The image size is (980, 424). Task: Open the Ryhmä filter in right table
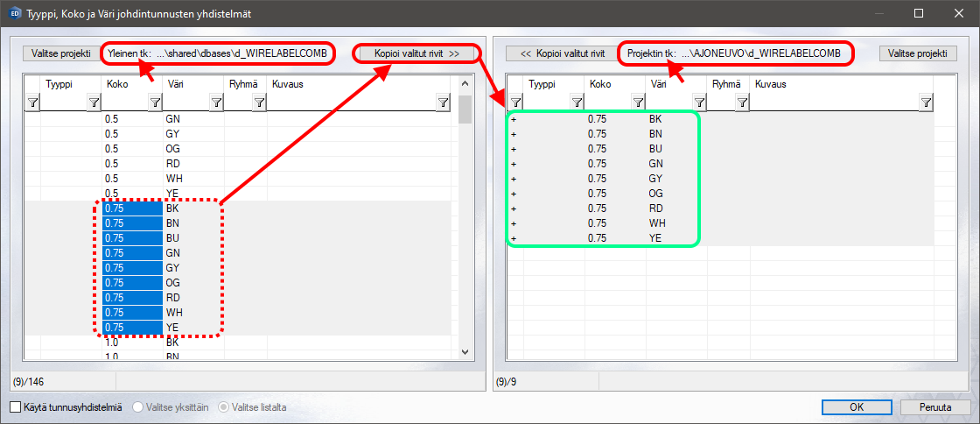click(742, 102)
